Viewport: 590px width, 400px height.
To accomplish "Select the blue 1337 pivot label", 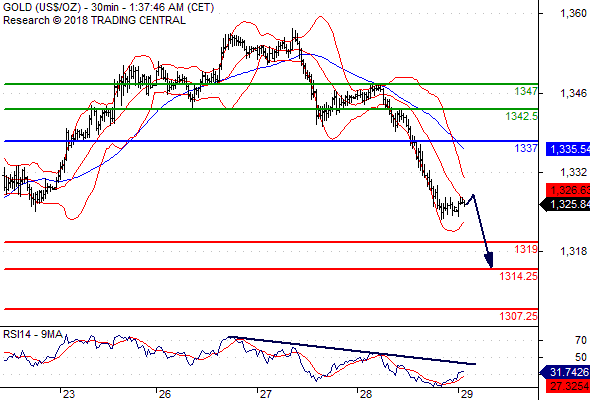I will tap(526, 148).
